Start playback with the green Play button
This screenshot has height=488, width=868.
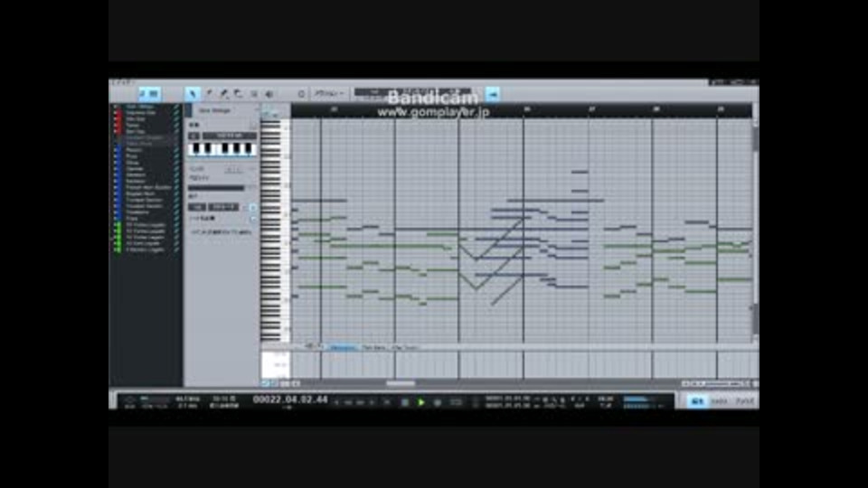(420, 402)
